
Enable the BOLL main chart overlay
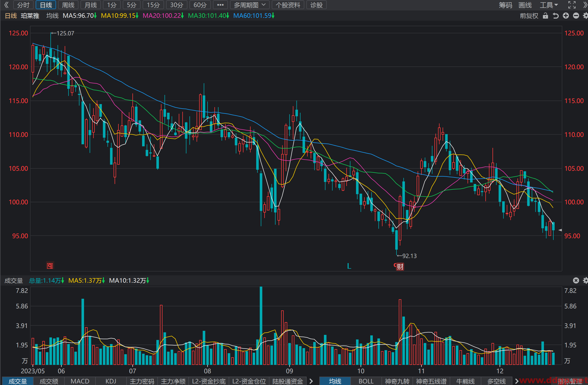(366, 381)
